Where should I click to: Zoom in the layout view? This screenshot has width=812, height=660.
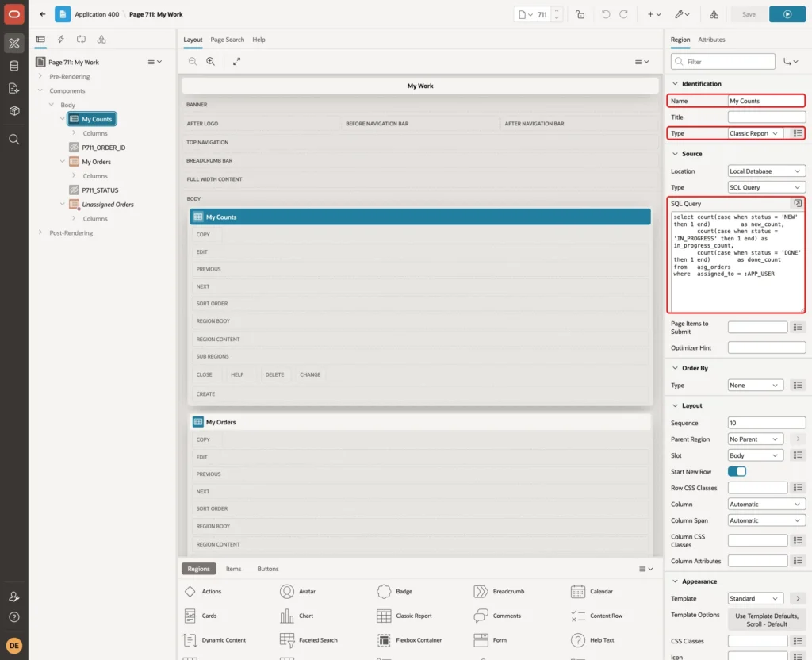(x=211, y=61)
